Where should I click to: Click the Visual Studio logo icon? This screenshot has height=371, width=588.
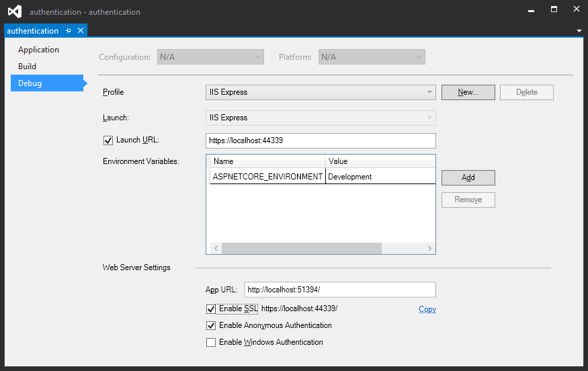coord(14,11)
